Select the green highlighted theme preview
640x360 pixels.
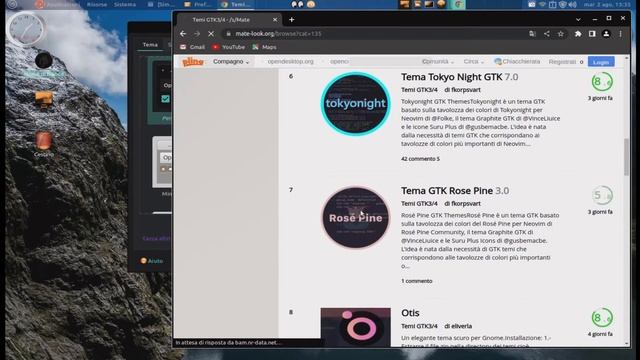[160, 90]
